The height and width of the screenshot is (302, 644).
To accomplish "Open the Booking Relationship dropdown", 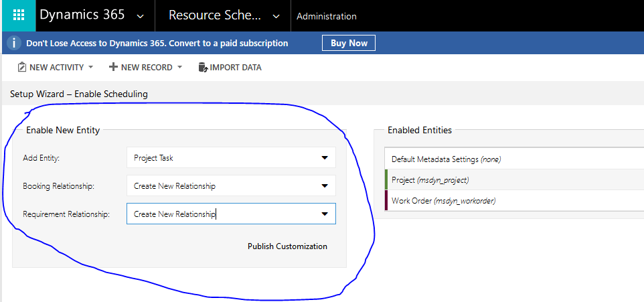I will [x=231, y=185].
